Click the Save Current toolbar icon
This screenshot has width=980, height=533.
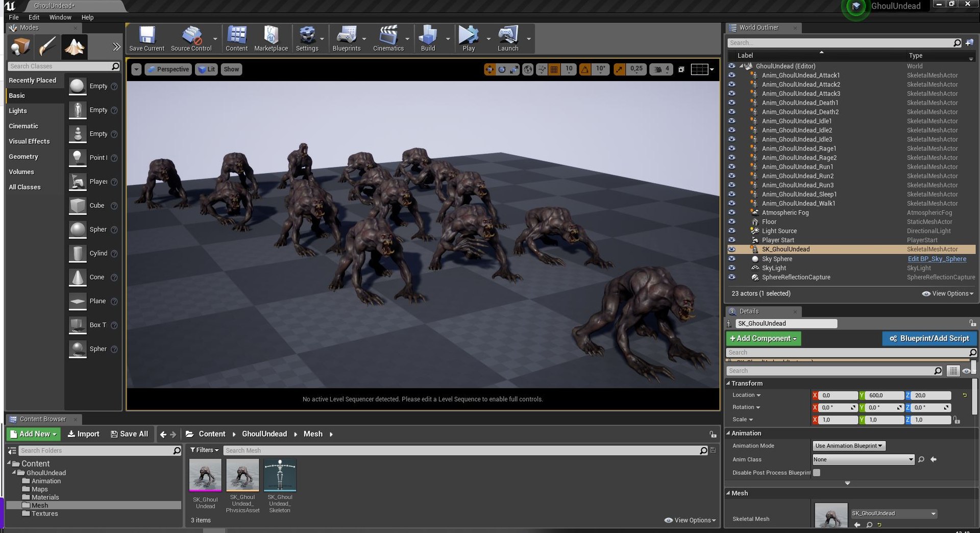tap(146, 39)
